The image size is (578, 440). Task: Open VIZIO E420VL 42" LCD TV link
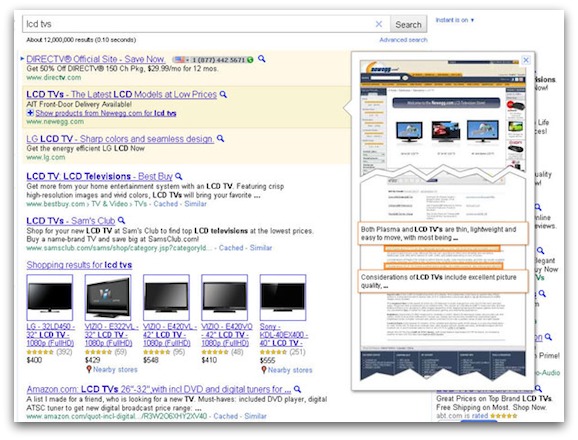pos(170,335)
